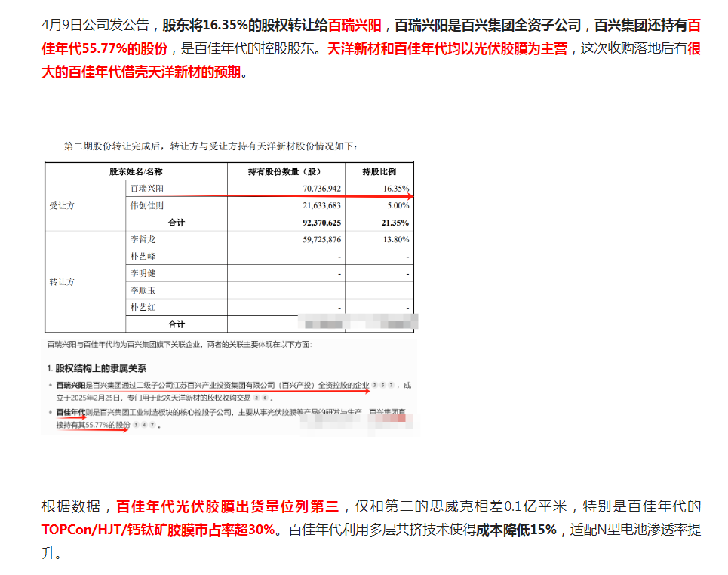This screenshot has height=575, width=728.
Task: Click the 持有股份数量（股） table header
Action: (284, 171)
